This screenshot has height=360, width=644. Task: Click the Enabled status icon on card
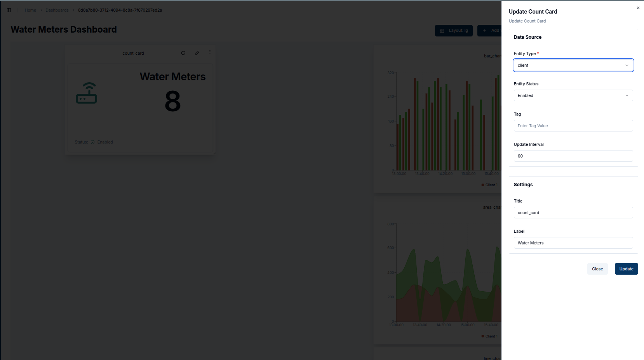[x=93, y=142]
